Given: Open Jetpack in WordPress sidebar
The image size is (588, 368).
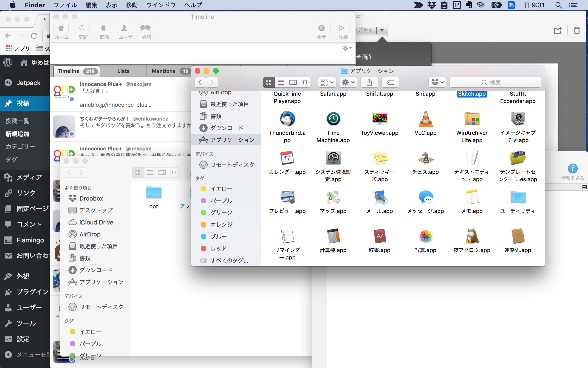Looking at the screenshot, I should pos(25,83).
